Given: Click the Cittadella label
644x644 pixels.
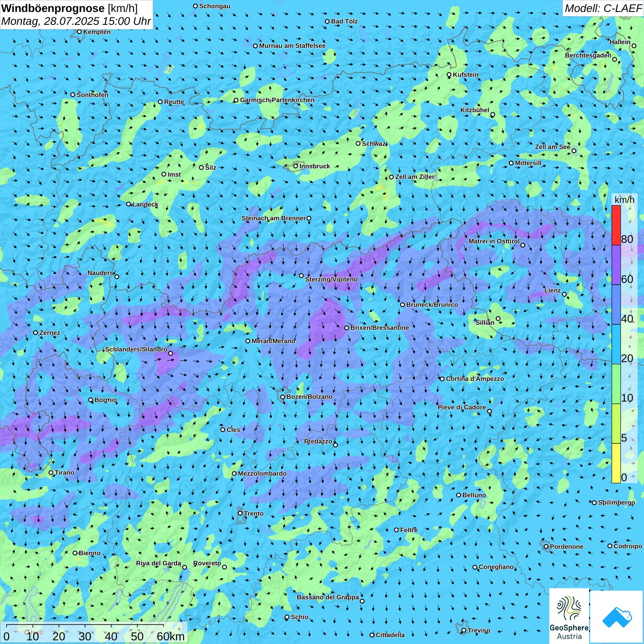Looking at the screenshot, I should (390, 635).
